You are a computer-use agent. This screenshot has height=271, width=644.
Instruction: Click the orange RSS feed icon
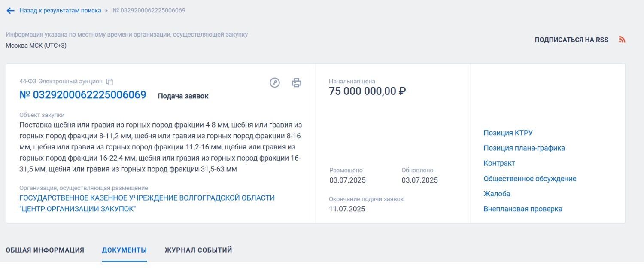[622, 40]
